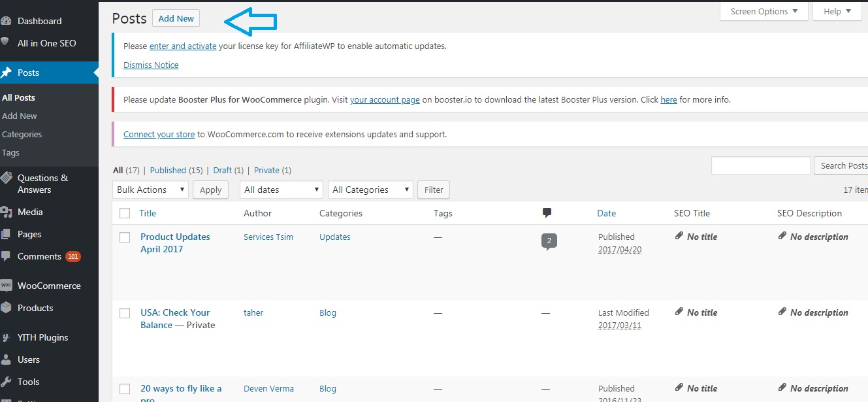This screenshot has width=868, height=402.
Task: Click the Tools wrench icon
Action: tap(6, 382)
